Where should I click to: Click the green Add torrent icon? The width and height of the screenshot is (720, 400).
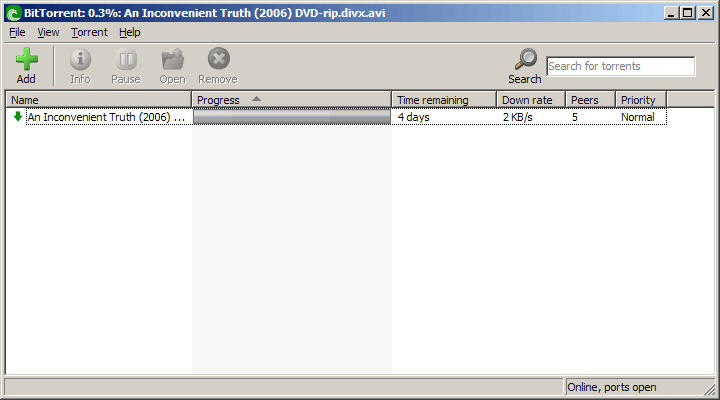pyautogui.click(x=26, y=61)
